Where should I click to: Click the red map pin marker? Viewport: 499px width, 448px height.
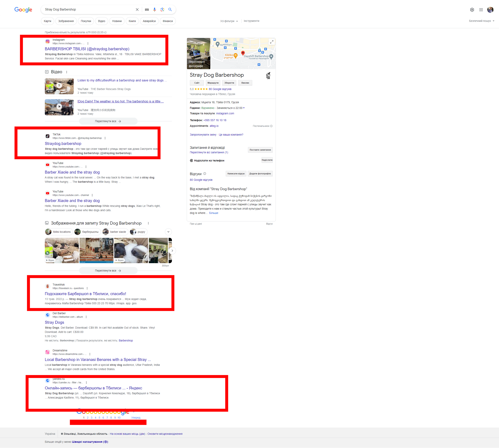click(x=243, y=53)
